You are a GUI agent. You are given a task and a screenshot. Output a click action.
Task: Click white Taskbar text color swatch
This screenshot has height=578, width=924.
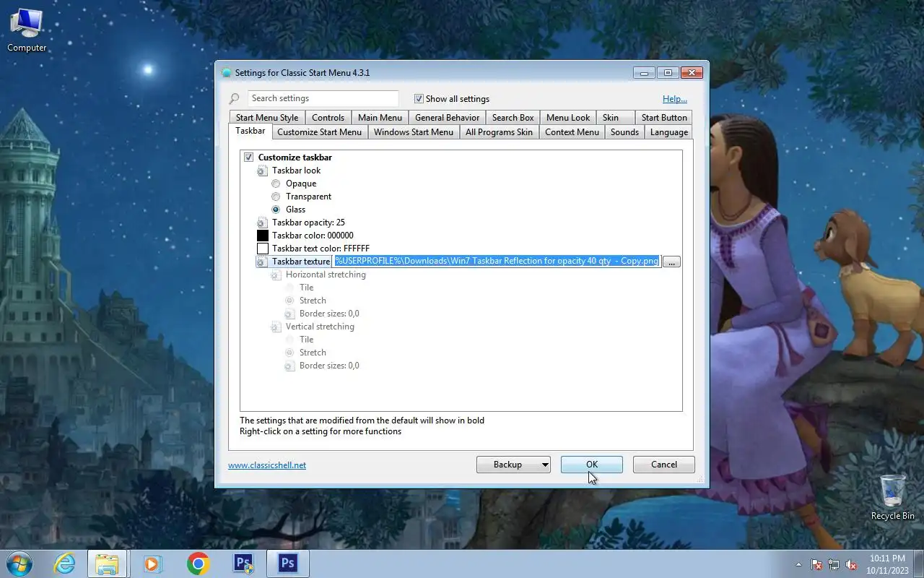[263, 249]
